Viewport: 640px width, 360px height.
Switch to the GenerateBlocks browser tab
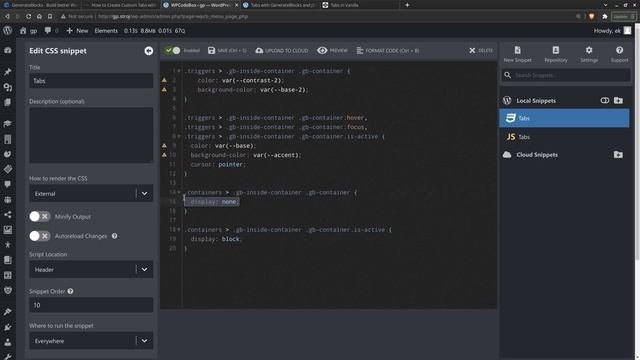[x=40, y=5]
